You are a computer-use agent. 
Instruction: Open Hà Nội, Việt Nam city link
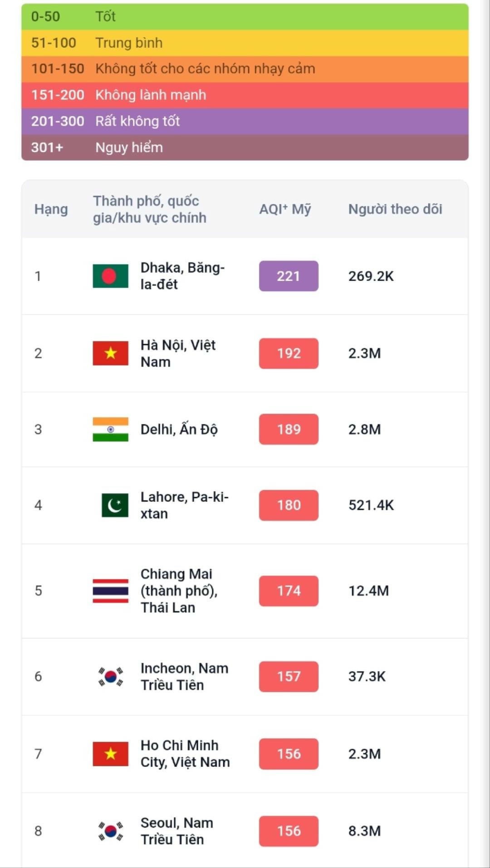[178, 353]
